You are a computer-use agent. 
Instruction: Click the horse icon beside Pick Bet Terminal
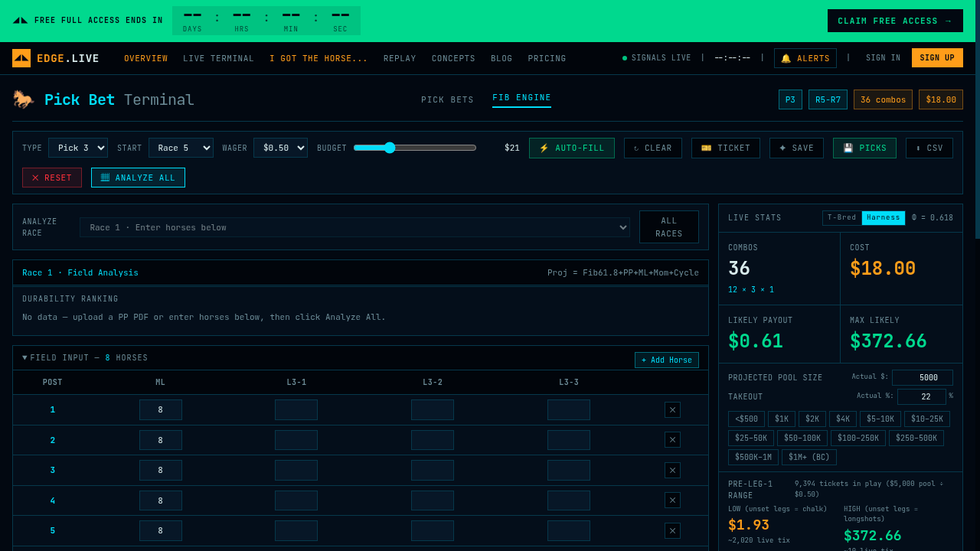coord(24,99)
